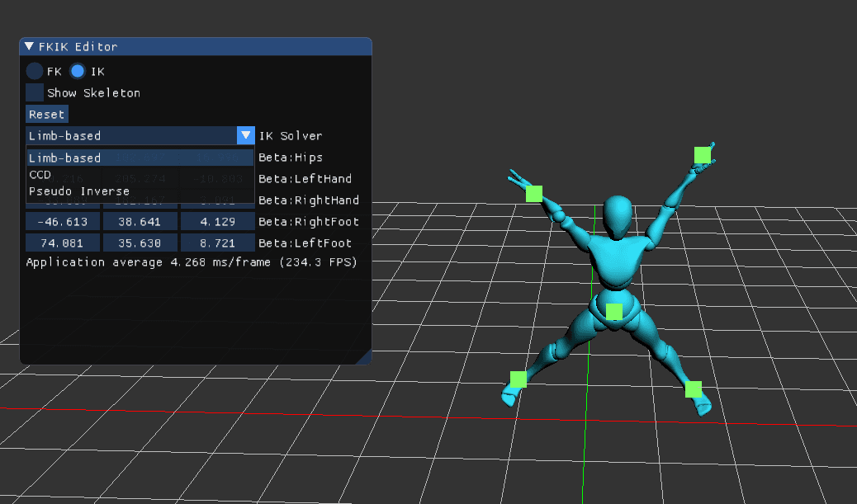Choose CCD from the solver list
857x504 pixels.
(x=140, y=175)
